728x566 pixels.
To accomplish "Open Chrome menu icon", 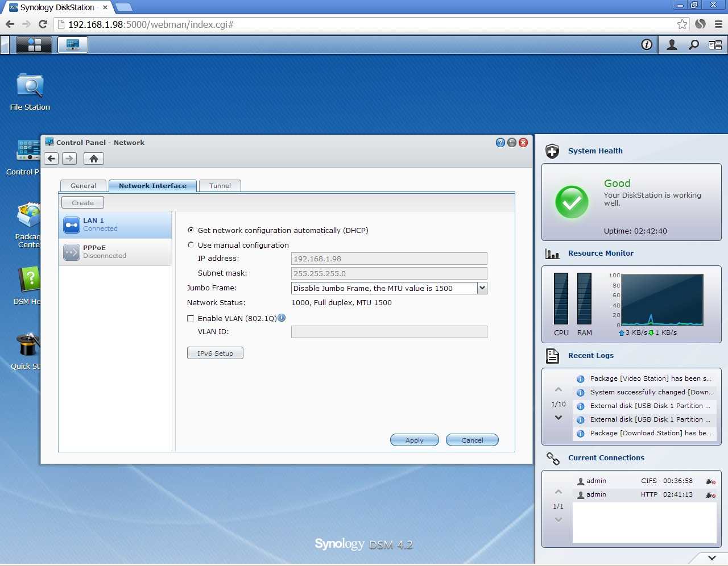I will 718,24.
